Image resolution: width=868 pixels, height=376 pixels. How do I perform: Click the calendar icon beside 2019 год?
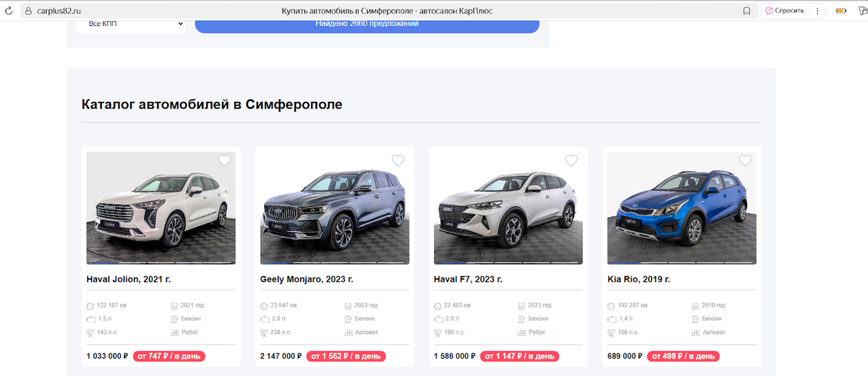pos(695,306)
